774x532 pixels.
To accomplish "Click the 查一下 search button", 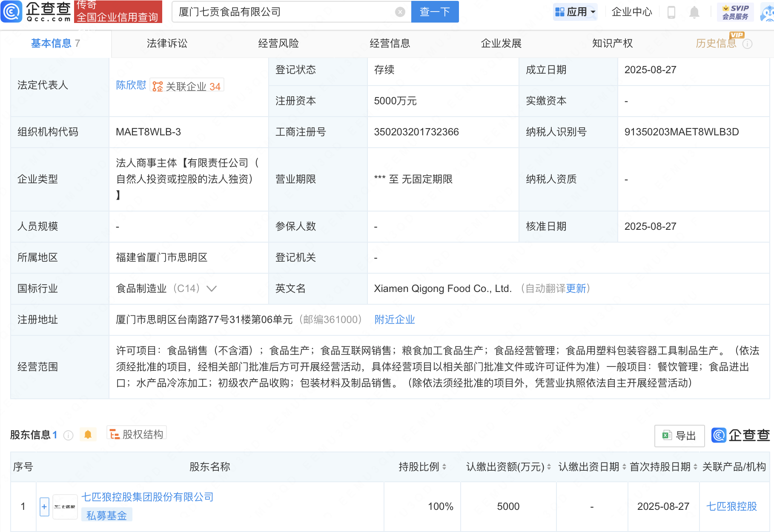I will click(x=435, y=12).
